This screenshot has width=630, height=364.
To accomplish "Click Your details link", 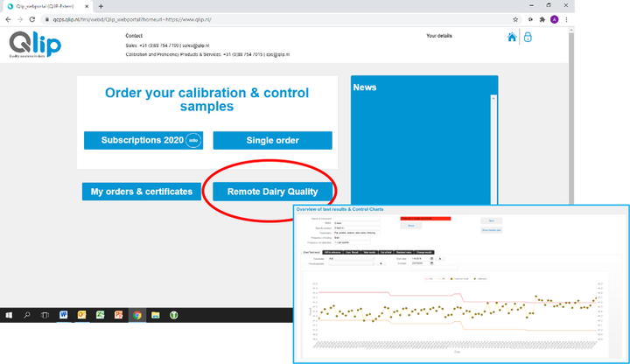I will point(438,36).
